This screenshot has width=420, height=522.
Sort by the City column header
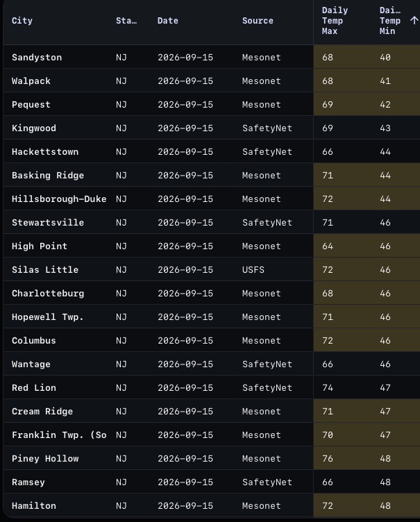point(22,21)
